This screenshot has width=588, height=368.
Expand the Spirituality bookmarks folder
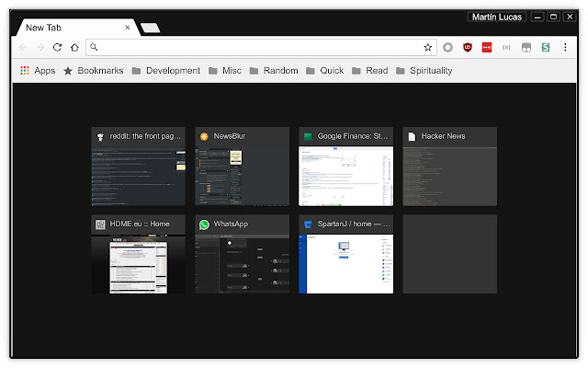coord(424,71)
